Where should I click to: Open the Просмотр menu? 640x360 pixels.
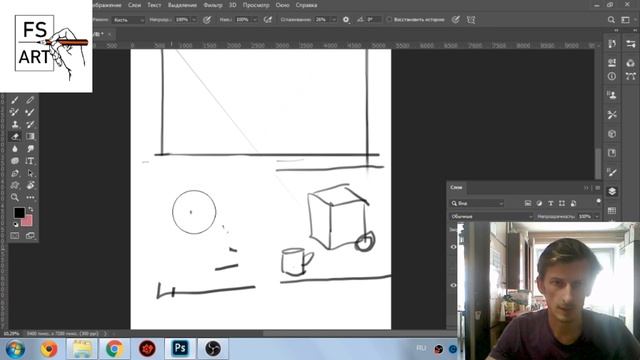click(x=256, y=5)
